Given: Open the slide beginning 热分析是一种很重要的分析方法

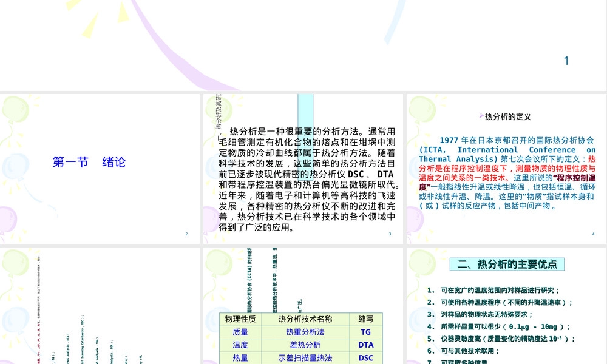Looking at the screenshot, I should (303, 169).
